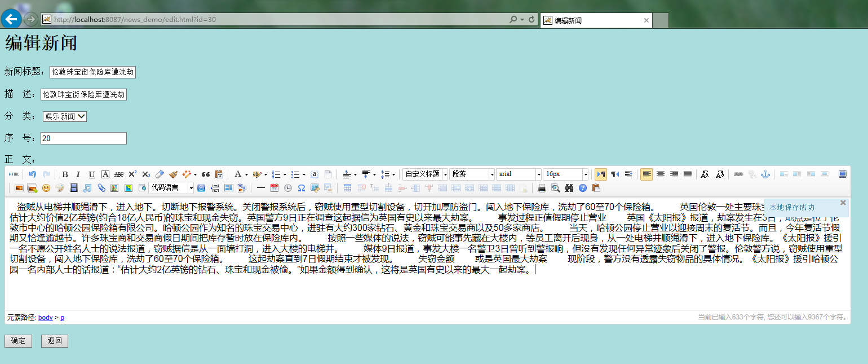Click browser refresh icon in address bar
This screenshot has height=364, width=868.
(x=532, y=20)
